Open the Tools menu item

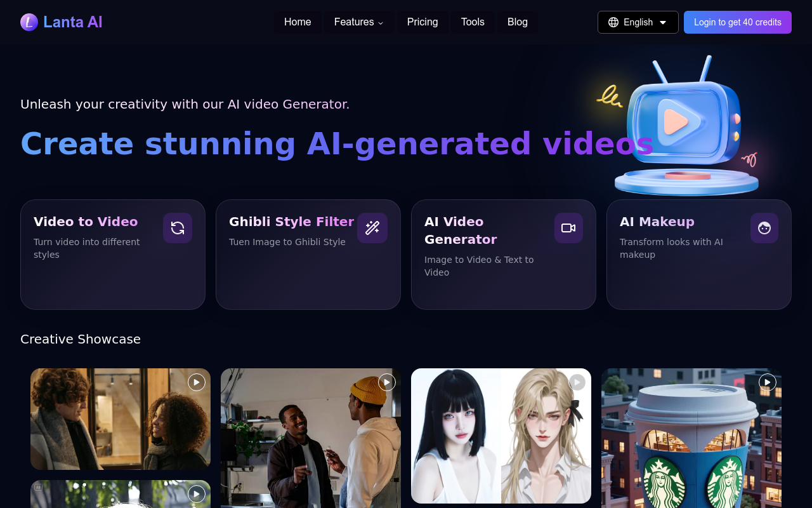pyautogui.click(x=473, y=22)
